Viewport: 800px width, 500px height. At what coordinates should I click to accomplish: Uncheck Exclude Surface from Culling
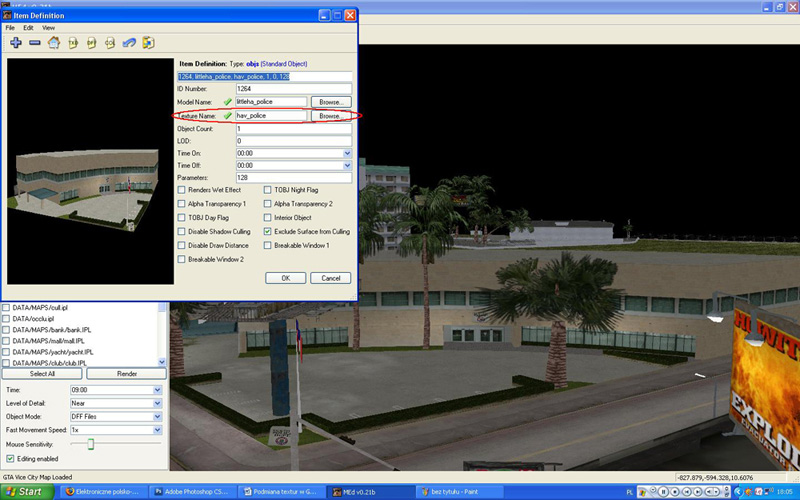point(267,231)
